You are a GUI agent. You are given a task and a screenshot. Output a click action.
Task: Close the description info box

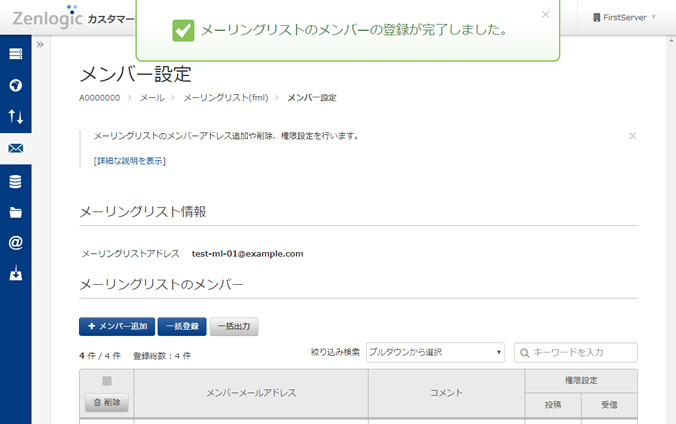pyautogui.click(x=632, y=135)
